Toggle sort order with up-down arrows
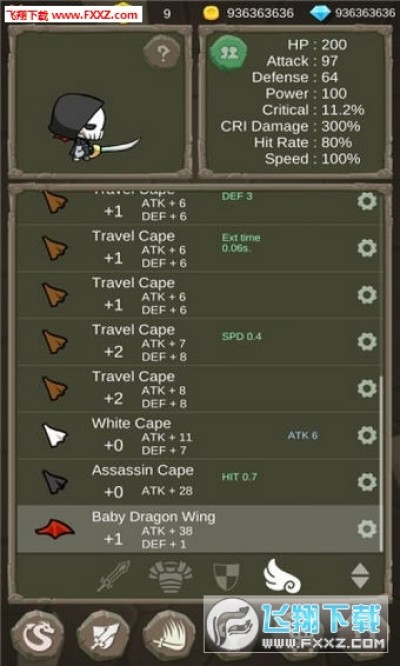 [360, 576]
